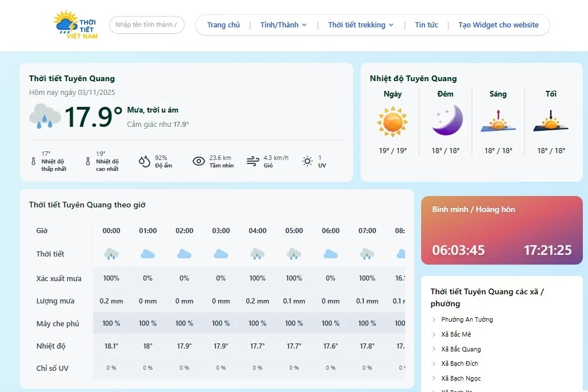Click the eye visibility icon for Tầm nhìn
Image resolution: width=588 pixels, height=392 pixels.
pos(198,162)
